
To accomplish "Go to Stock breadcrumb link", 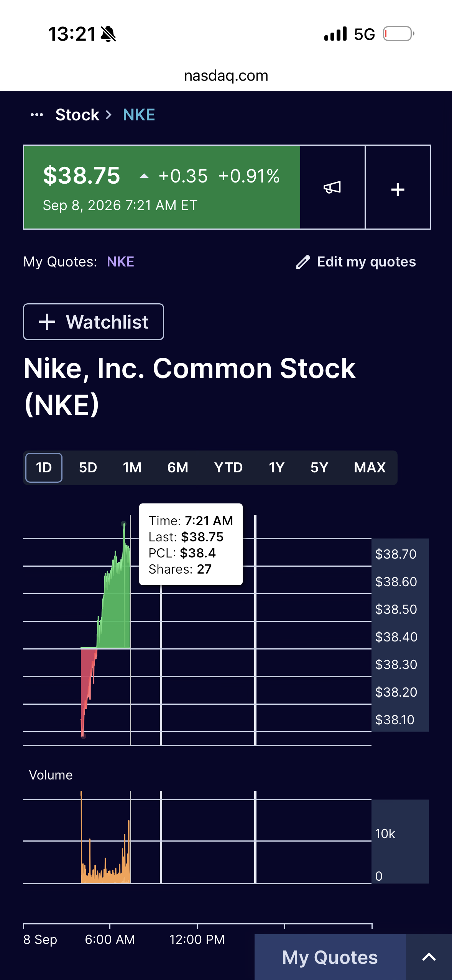I will pyautogui.click(x=77, y=115).
